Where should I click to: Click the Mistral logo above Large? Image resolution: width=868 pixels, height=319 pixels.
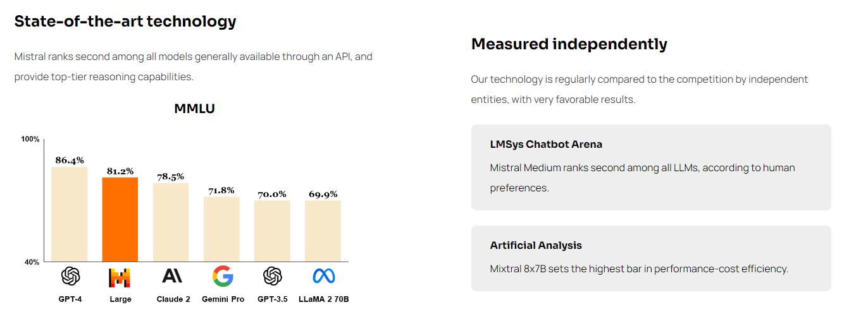120,277
